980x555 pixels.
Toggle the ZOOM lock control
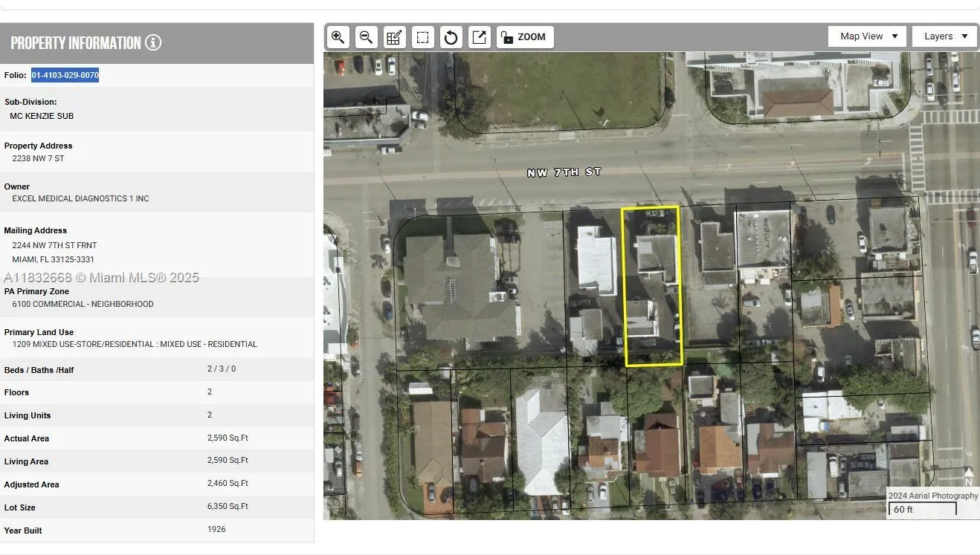pos(524,36)
